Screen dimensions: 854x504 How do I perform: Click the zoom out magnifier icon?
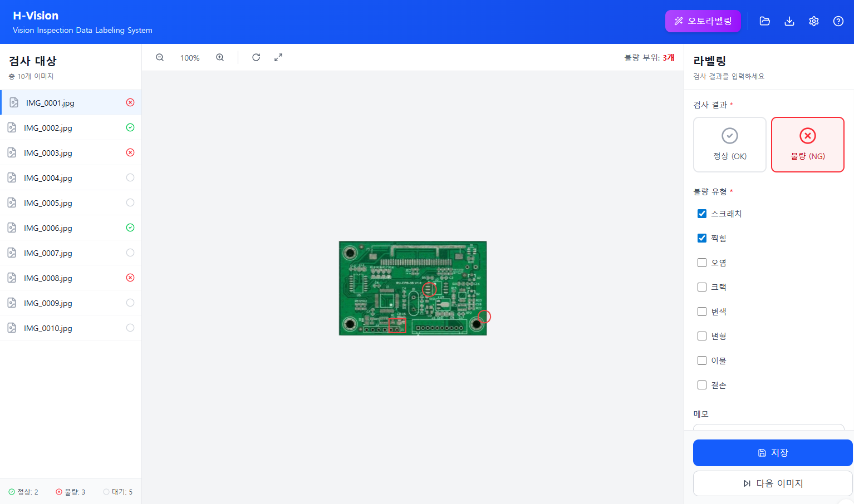160,58
